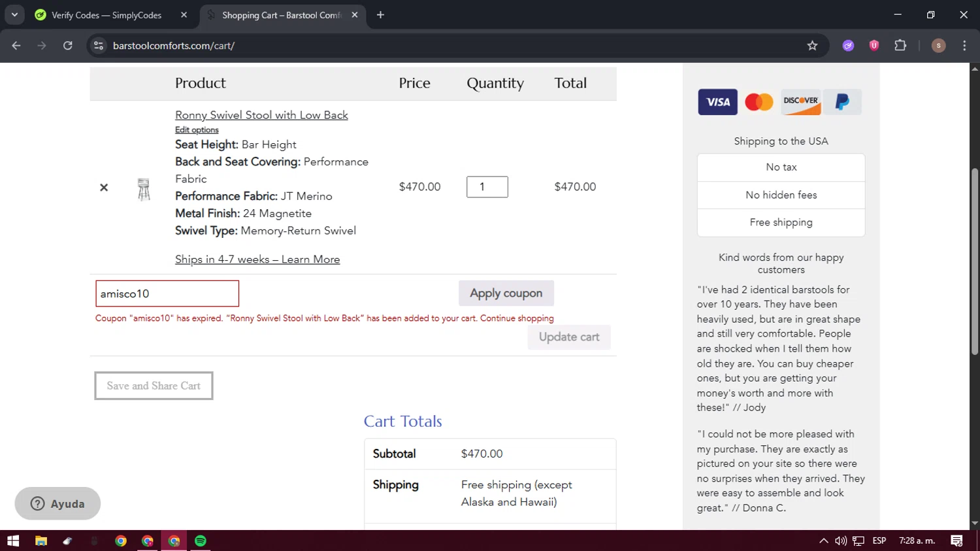Image resolution: width=980 pixels, height=551 pixels.
Task: Open File Explorer from the taskbar
Action: point(41,541)
